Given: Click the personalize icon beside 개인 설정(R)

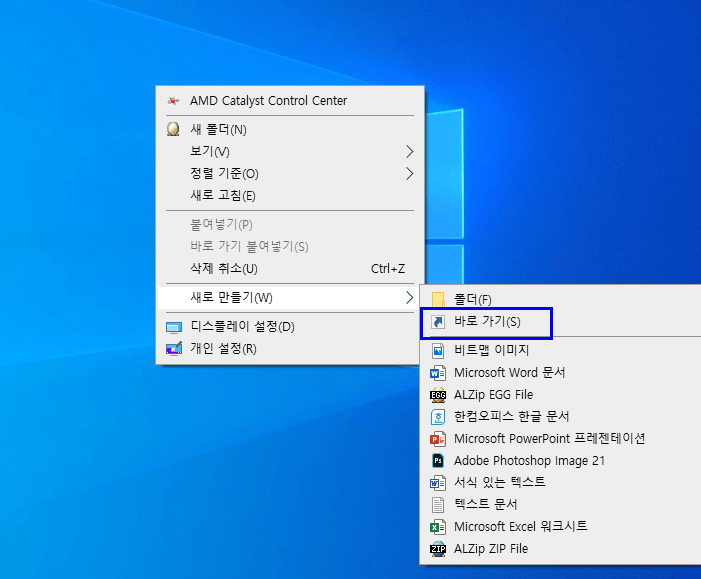Looking at the screenshot, I should coord(174,348).
